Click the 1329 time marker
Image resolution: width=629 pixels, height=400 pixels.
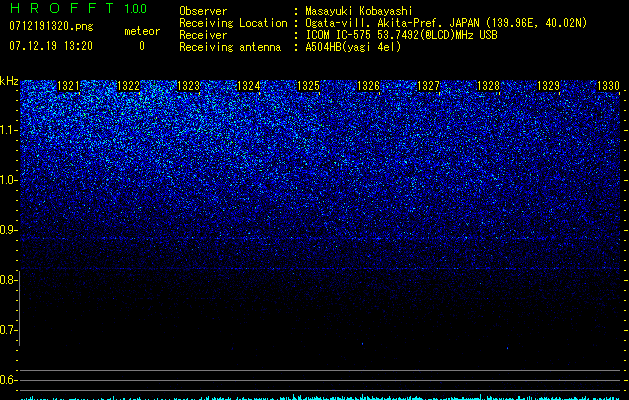tap(548, 86)
